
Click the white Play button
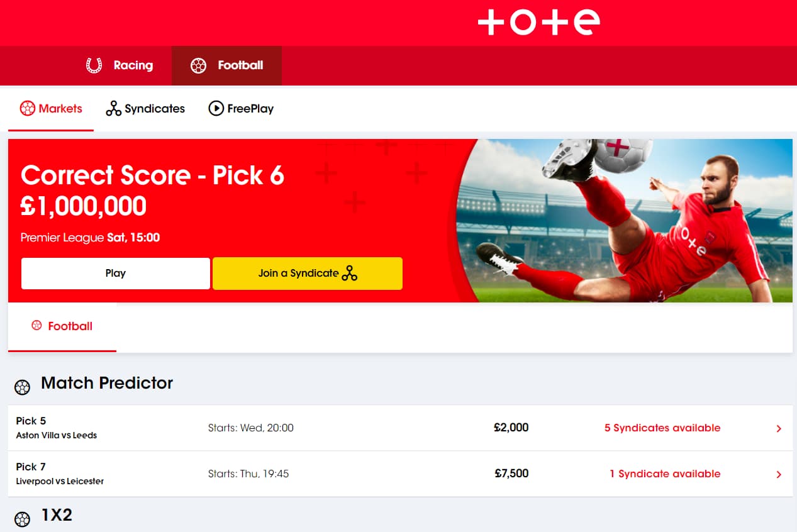coord(116,273)
